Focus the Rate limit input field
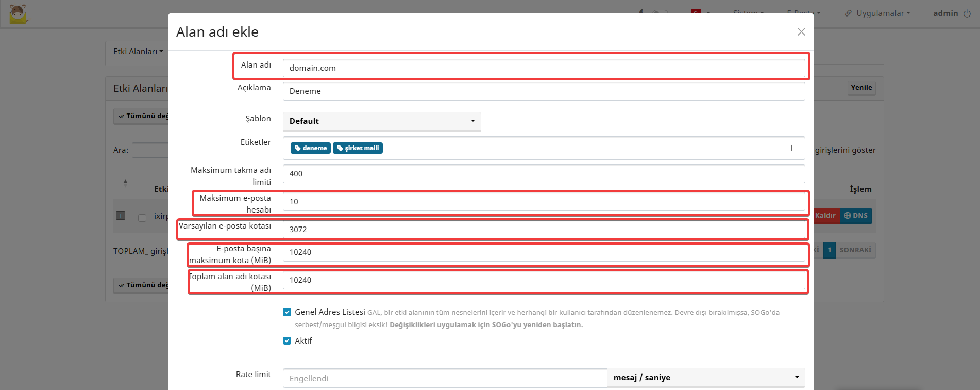This screenshot has width=980, height=390. click(x=444, y=378)
